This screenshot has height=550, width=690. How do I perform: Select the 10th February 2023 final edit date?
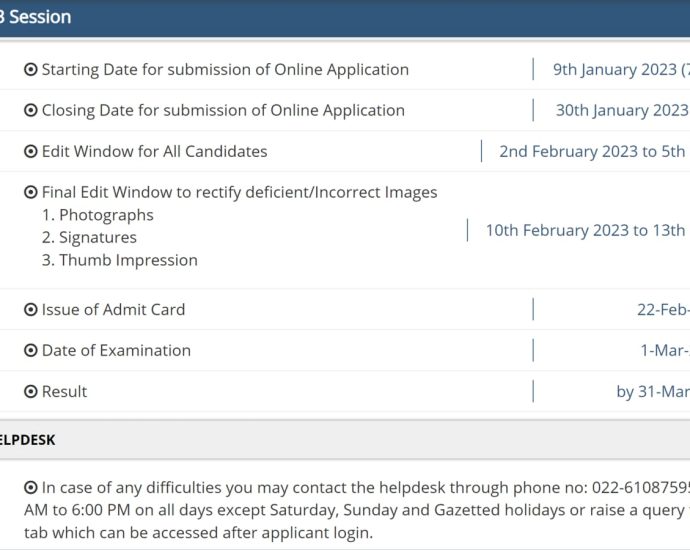(x=586, y=230)
